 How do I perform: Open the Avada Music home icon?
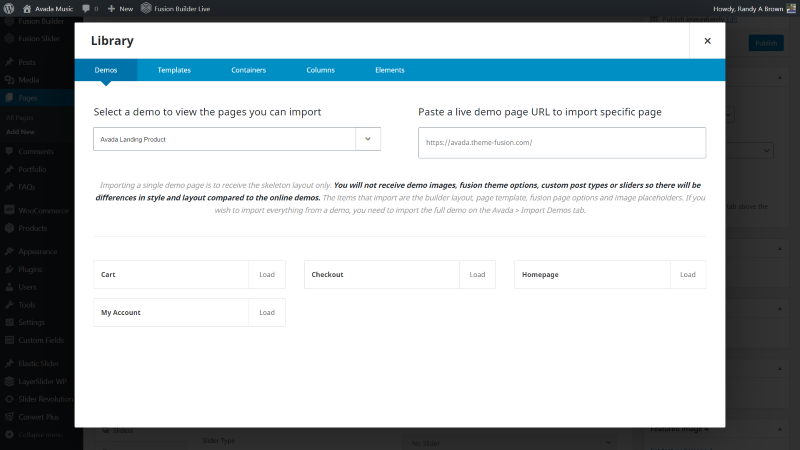coord(27,9)
